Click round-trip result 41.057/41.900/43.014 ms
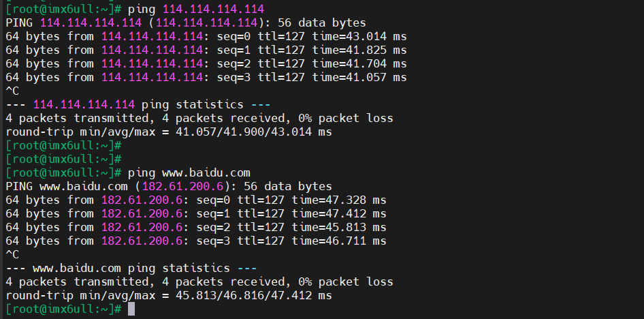Screen dimensions: 644x319 coord(254,132)
